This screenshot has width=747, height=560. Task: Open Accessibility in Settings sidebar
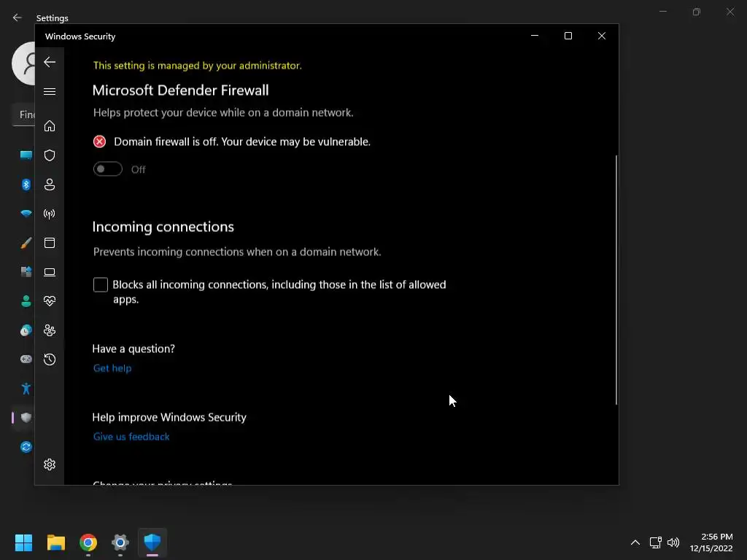click(x=26, y=389)
